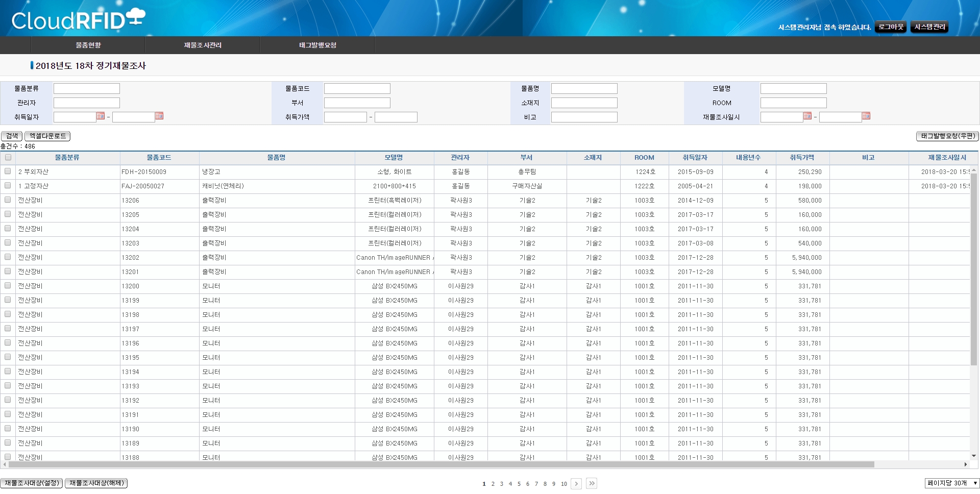The image size is (980, 494).
Task: Focus the 모델명 input field
Action: [794, 88]
